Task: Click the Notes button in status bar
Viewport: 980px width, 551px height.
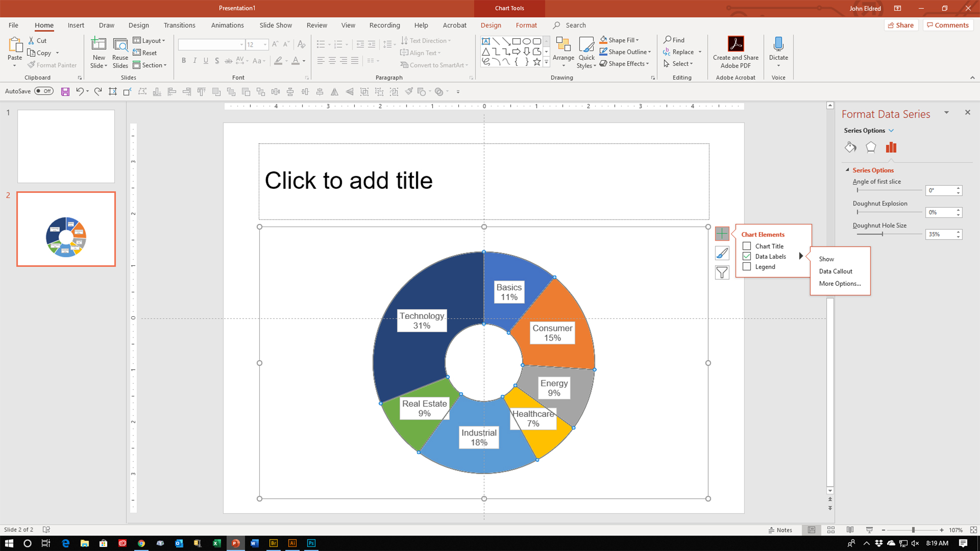Action: (780, 530)
